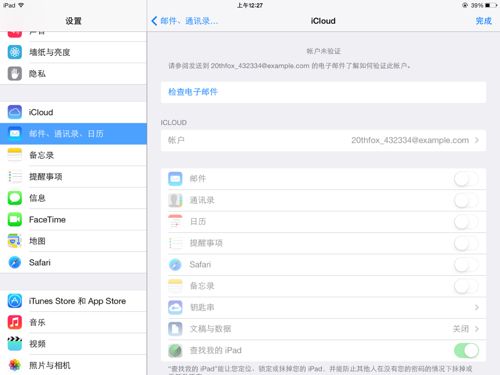This screenshot has width=500, height=375.
Task: Toggle the iCloud Safari switch
Action: coord(466,265)
